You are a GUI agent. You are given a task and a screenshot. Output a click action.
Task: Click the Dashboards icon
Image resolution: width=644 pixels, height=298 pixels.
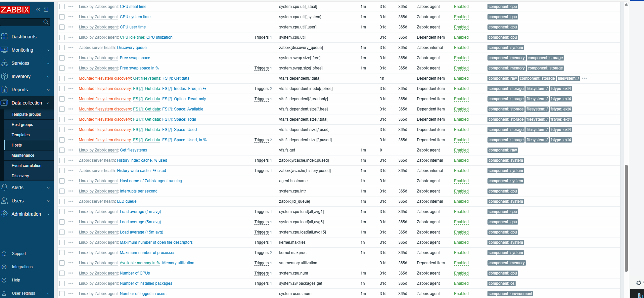point(4,37)
